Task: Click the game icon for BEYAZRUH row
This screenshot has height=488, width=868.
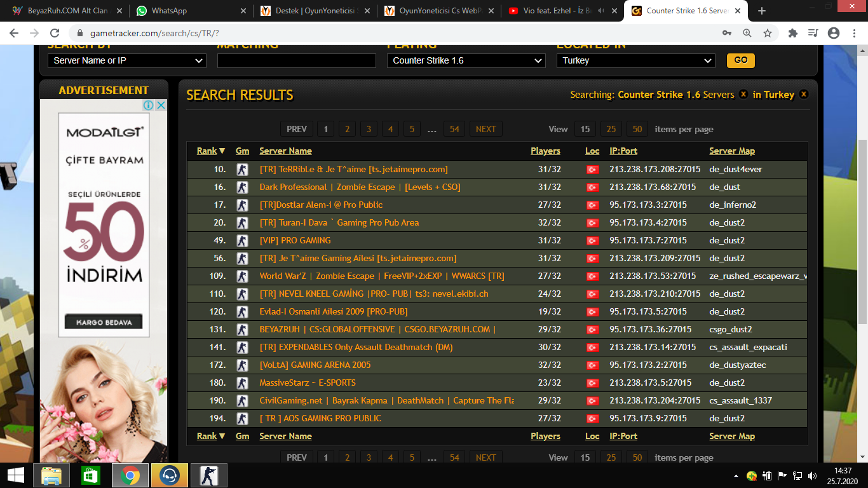Action: pos(241,330)
